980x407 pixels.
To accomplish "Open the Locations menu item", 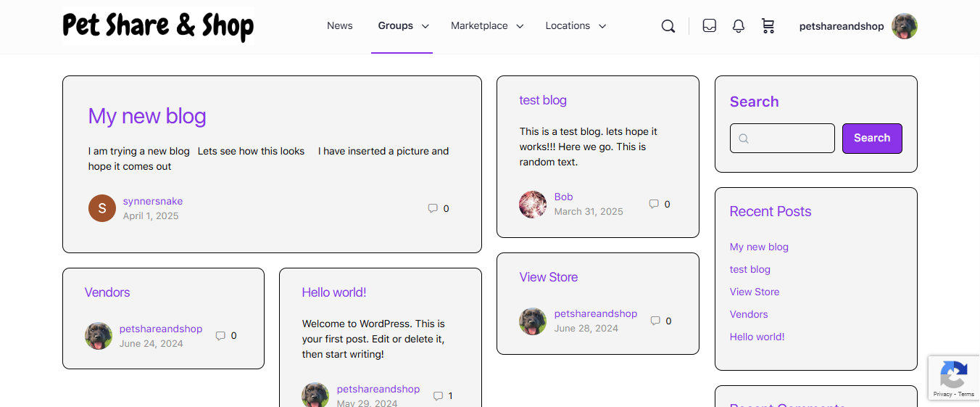I will coord(568,25).
